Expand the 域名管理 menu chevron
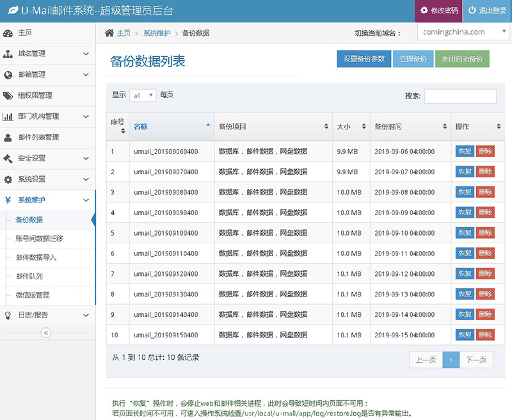Viewport: 512px width, 420px height. (x=86, y=54)
